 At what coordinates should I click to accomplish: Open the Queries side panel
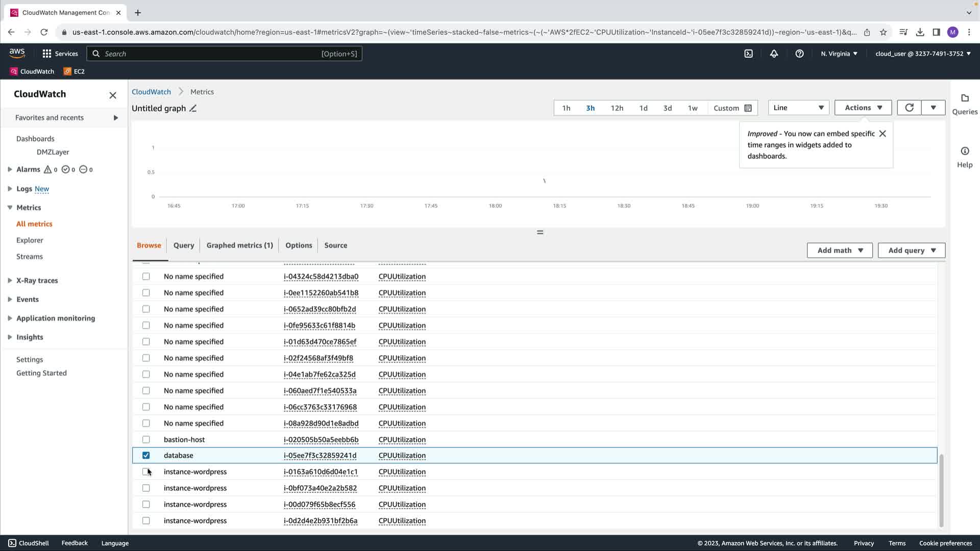[x=965, y=104]
